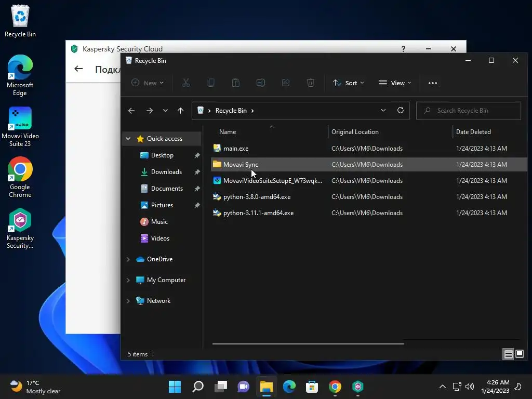Open Microsoft Store from the taskbar

(x=312, y=387)
